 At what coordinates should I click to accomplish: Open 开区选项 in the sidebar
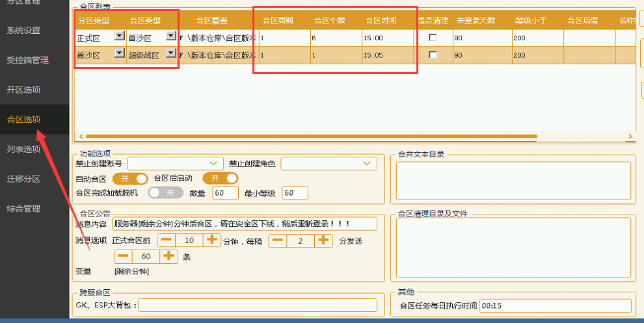tap(23, 90)
